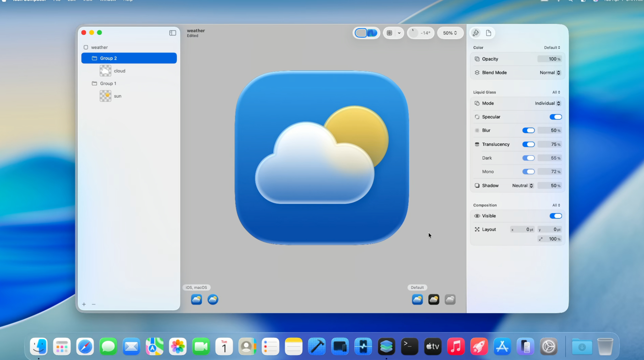
Task: Click the Default appearance label
Action: coord(417,288)
